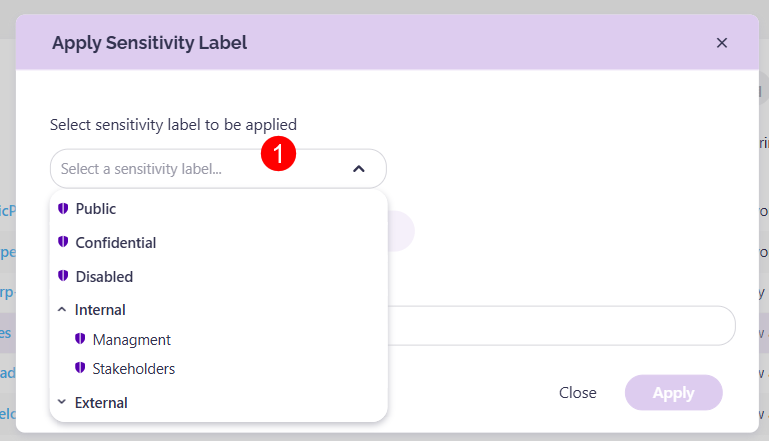Click the External group label
This screenshot has height=441, width=769.
[x=101, y=403]
